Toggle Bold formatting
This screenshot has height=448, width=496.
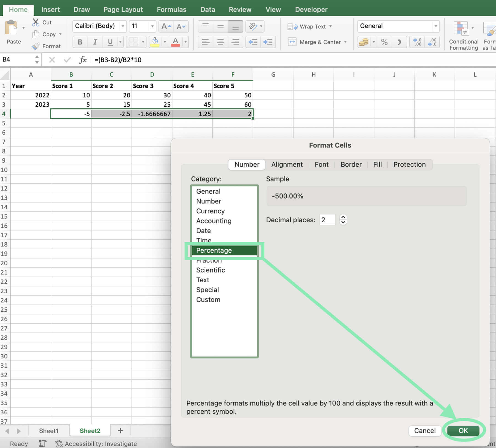point(80,42)
